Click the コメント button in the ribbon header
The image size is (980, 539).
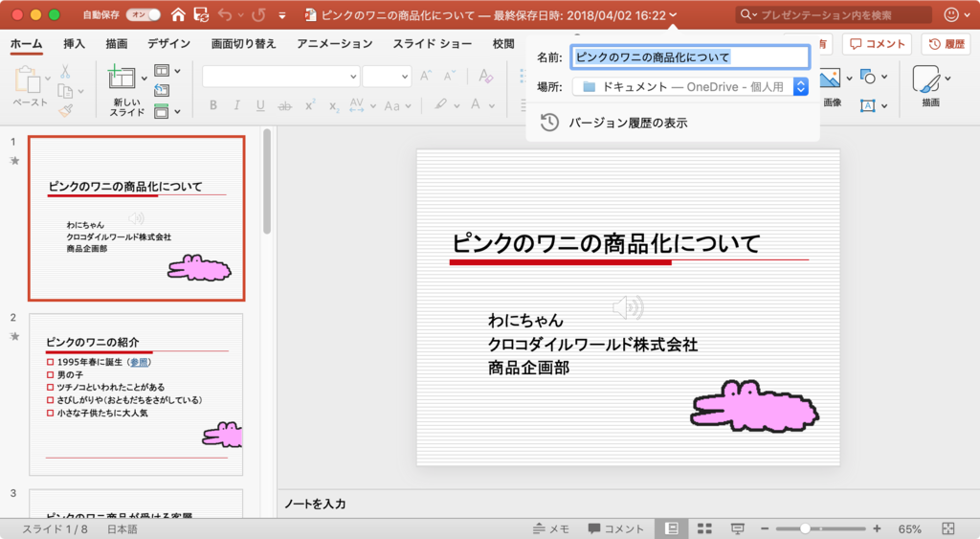tap(878, 44)
